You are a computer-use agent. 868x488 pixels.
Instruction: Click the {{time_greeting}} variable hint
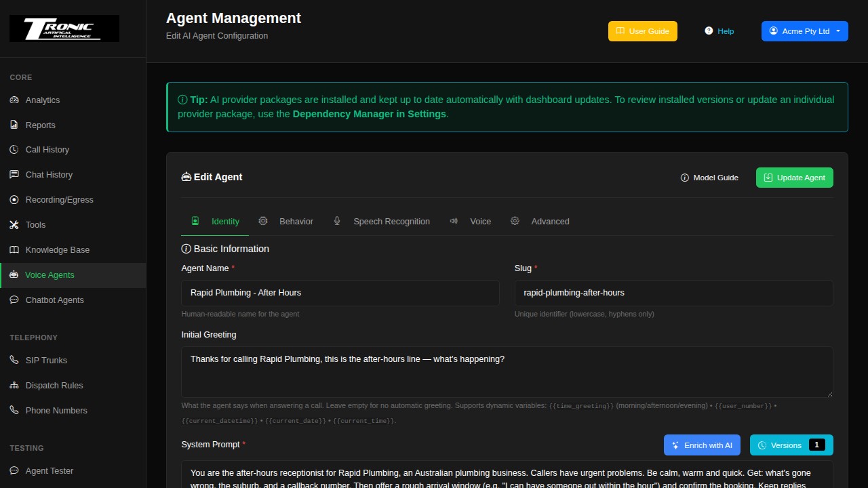[x=581, y=406]
